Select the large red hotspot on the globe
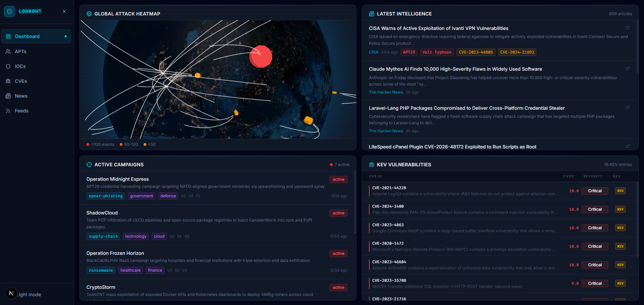 [x=261, y=57]
